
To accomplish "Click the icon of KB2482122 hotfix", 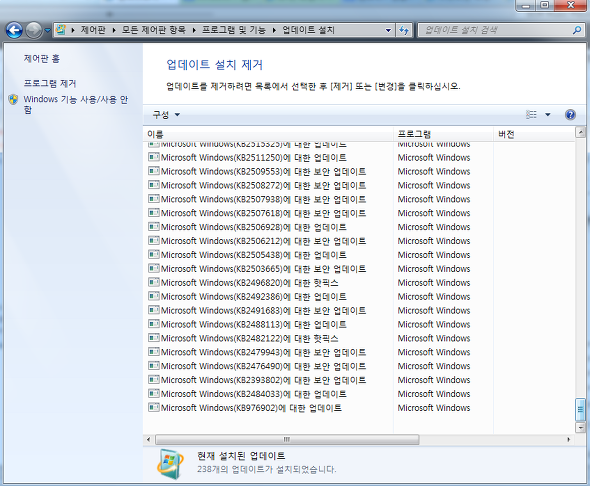I will (x=154, y=338).
